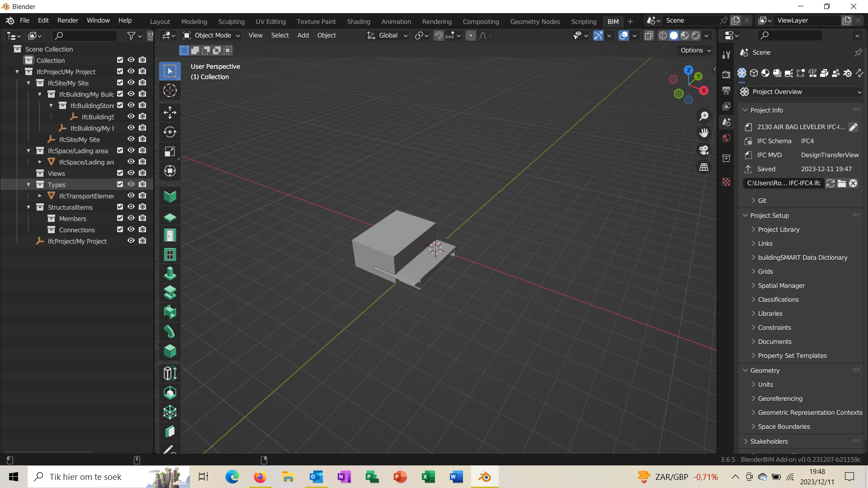
Task: Click the zoom magnifier viewport gizmo
Action: [x=704, y=116]
